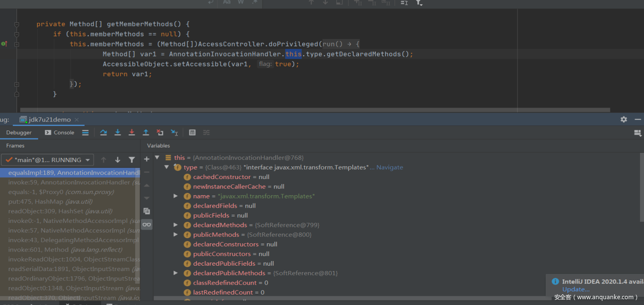Toggle the show watches glasses icon
Screen dimensions: 644x305
[x=146, y=225]
